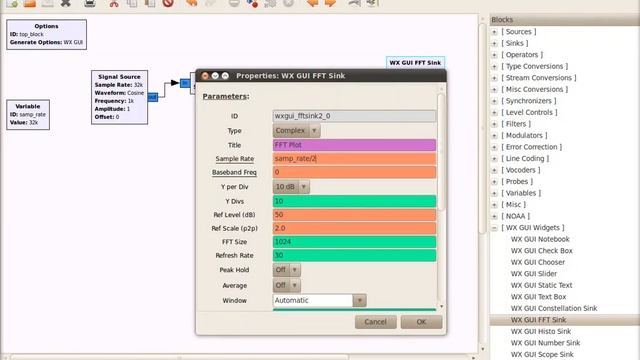Click the New flowgraph icon in toolbar
The width and height of the screenshot is (640, 360).
point(12,3)
